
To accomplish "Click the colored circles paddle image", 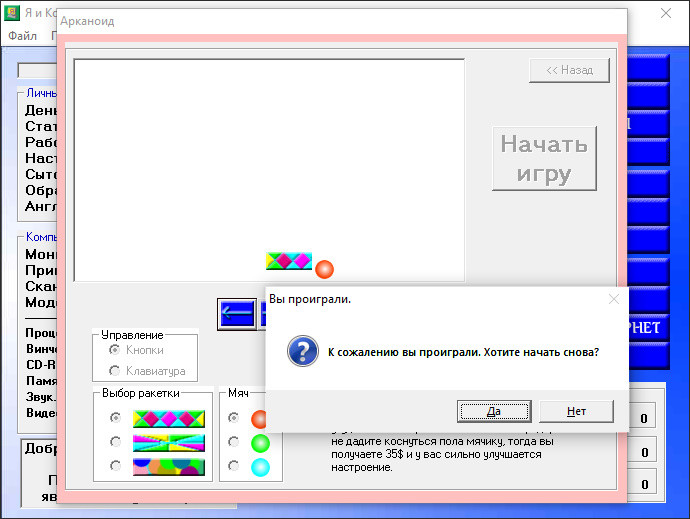I will (x=169, y=467).
